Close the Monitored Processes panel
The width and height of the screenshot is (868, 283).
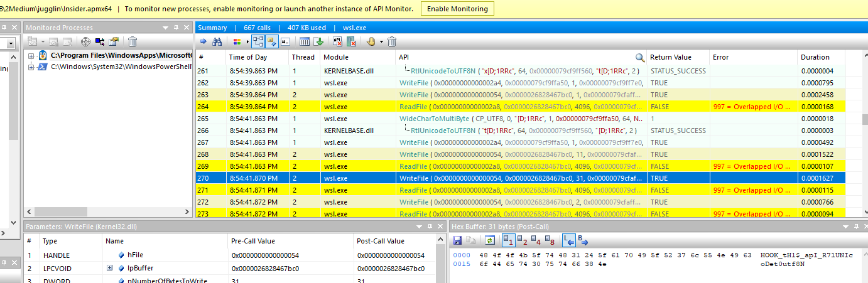click(x=187, y=28)
